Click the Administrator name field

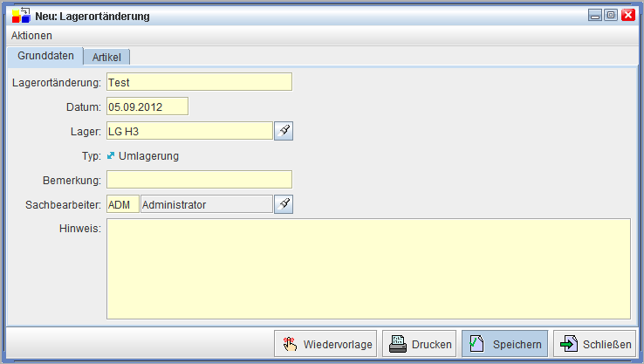pos(206,204)
